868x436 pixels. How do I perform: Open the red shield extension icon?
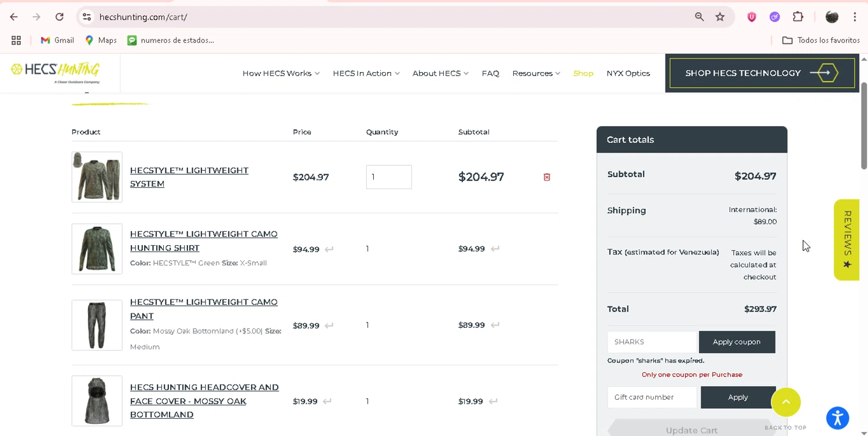point(752,17)
